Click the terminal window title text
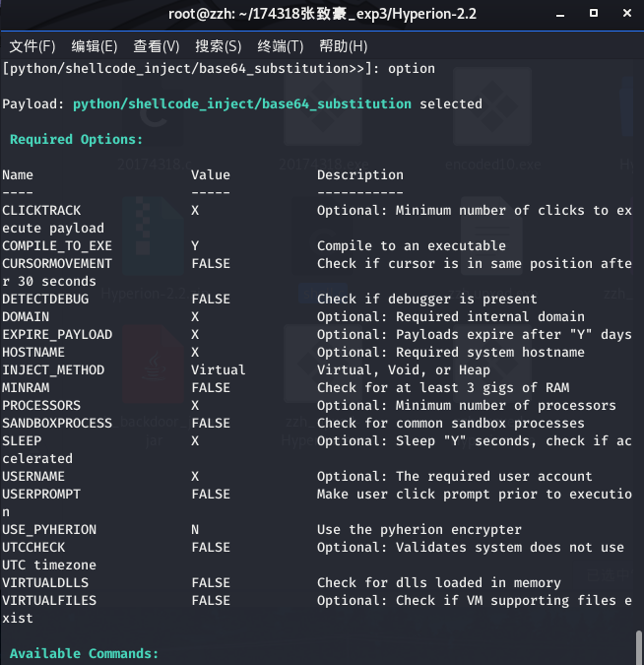The width and height of the screenshot is (644, 665). pos(322,14)
